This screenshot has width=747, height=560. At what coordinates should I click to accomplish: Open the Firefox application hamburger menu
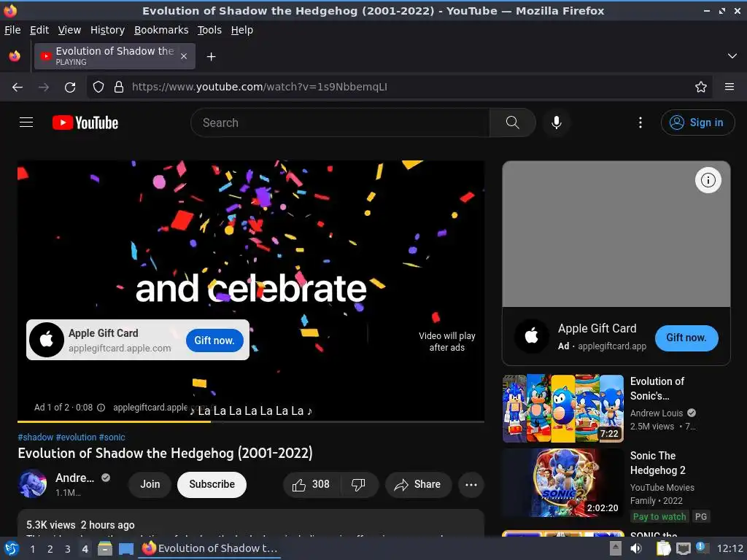click(729, 87)
